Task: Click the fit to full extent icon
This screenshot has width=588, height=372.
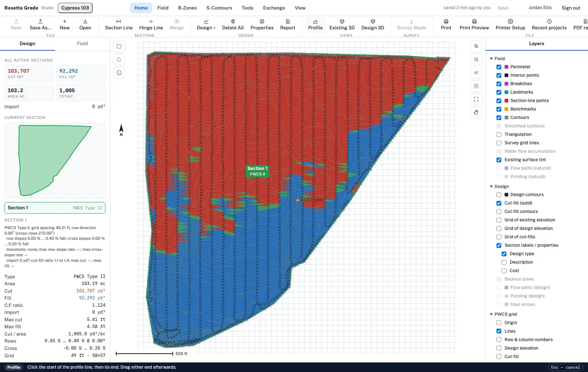Action: pos(476,99)
